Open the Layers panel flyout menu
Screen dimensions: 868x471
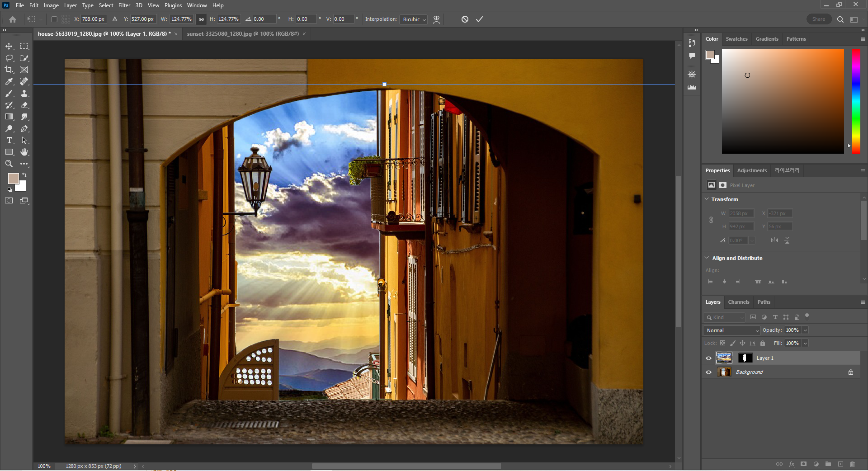863,302
